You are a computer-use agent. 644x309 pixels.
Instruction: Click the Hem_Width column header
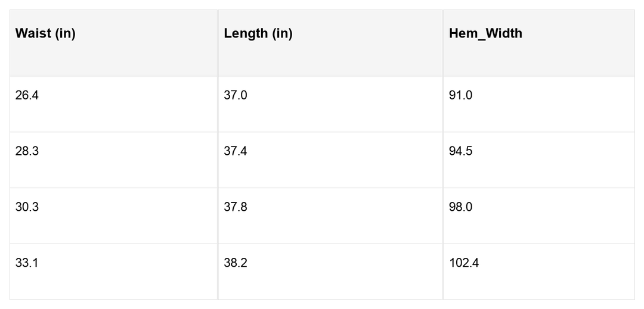485,34
